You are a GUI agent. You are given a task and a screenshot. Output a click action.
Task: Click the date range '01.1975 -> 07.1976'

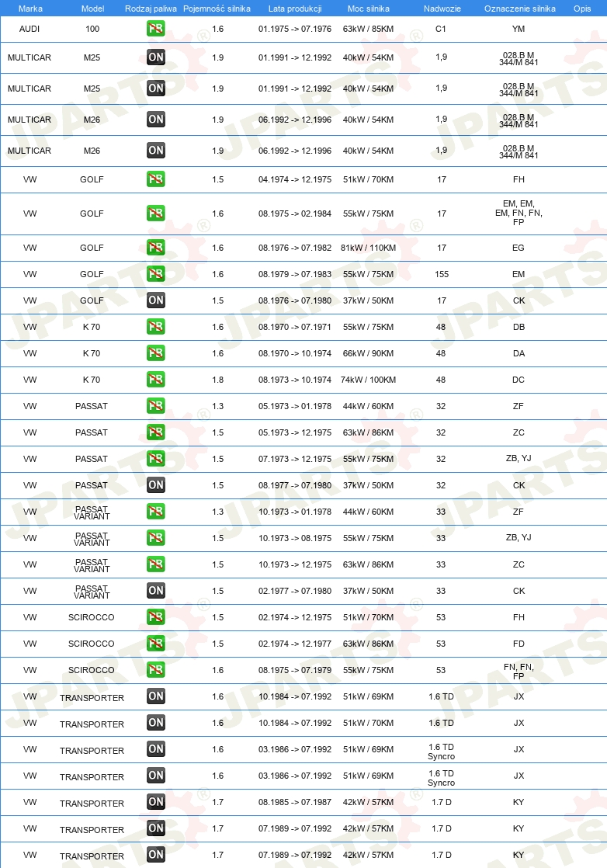coord(295,29)
